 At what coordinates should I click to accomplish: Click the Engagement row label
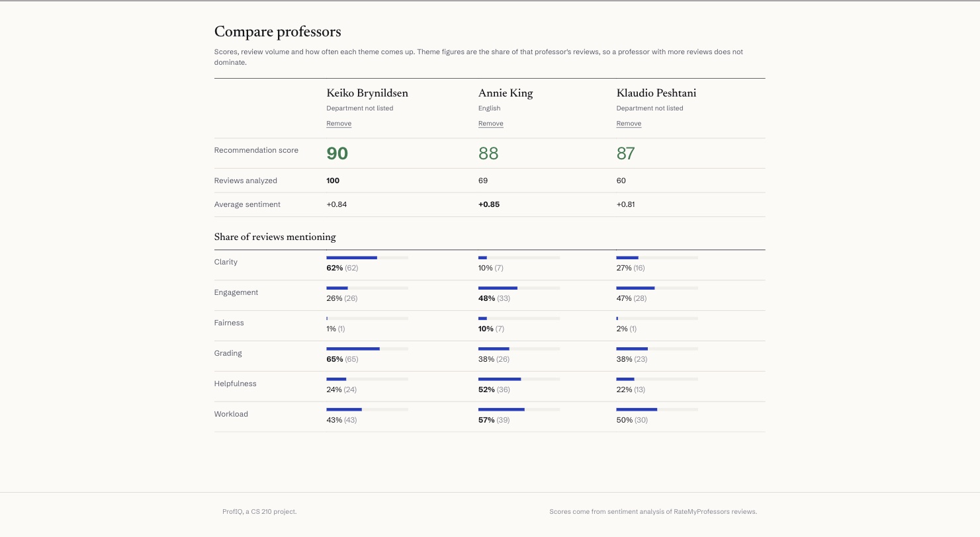236,292
